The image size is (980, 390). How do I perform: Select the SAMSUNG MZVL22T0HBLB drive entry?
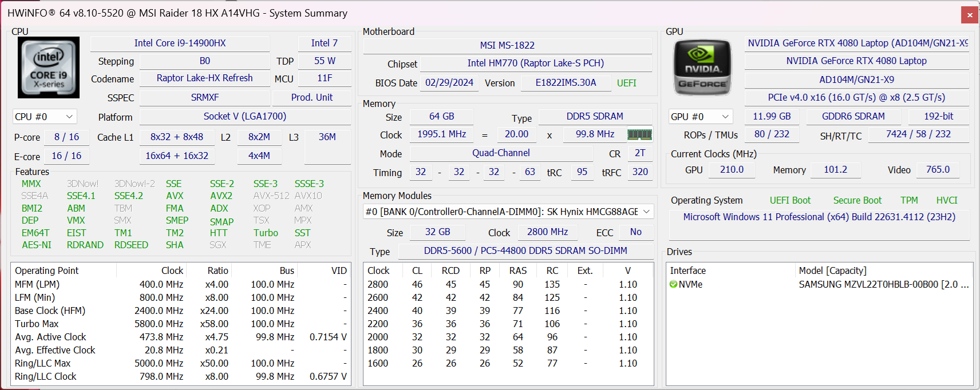(x=883, y=284)
